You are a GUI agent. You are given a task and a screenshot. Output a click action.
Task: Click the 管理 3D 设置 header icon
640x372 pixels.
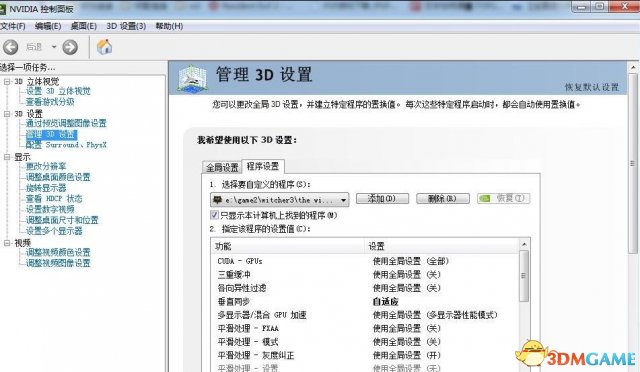(x=193, y=78)
